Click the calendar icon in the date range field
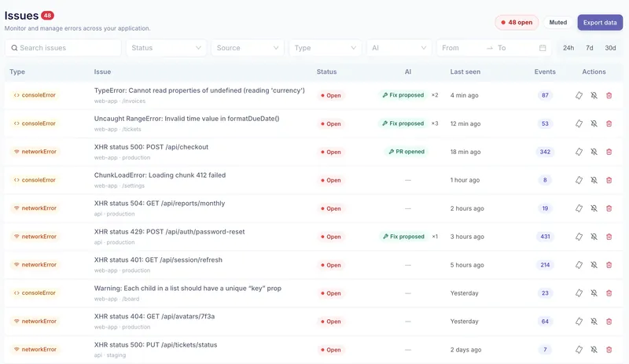Screen dimensions: 629x364 [x=543, y=48]
